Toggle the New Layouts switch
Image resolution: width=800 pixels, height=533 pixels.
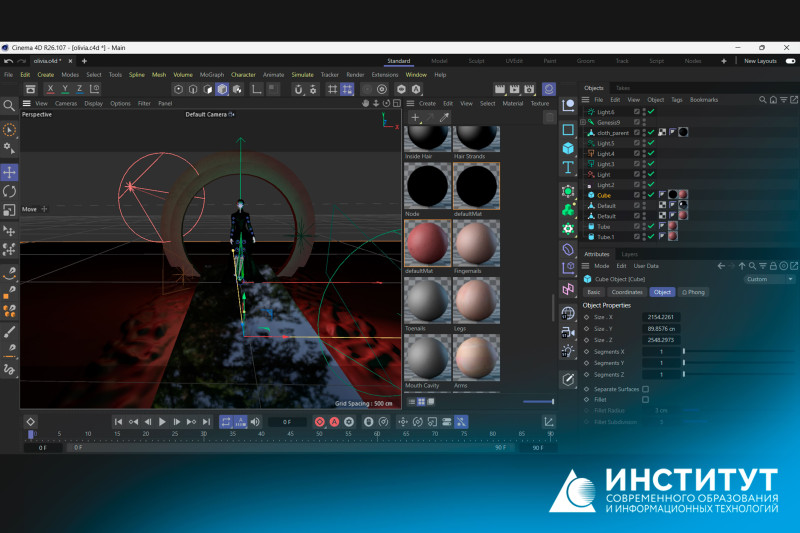click(x=785, y=61)
